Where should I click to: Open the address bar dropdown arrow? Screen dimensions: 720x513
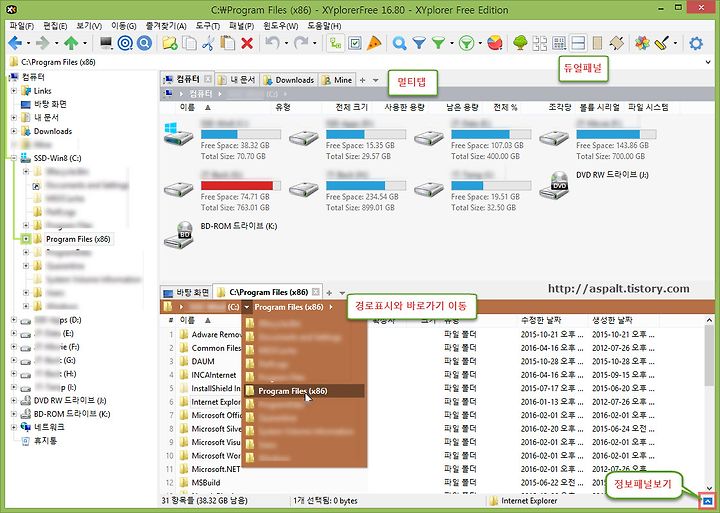click(x=709, y=62)
